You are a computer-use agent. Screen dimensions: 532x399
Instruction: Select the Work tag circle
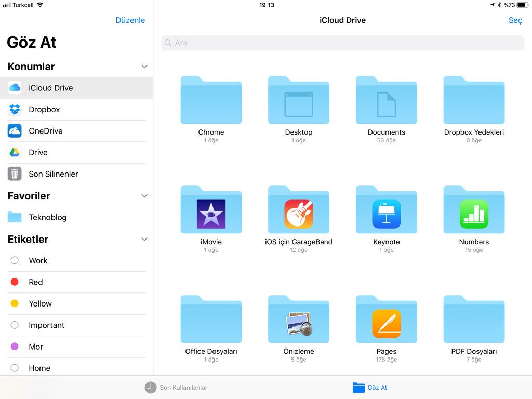[15, 260]
